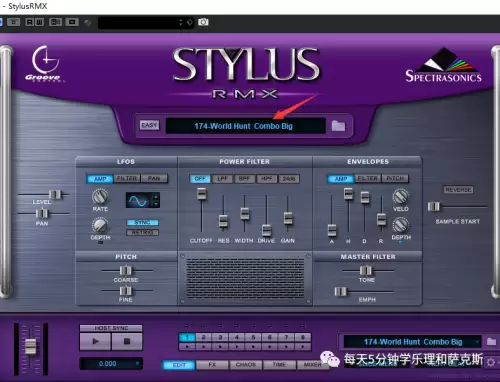This screenshot has width=500, height=382.
Task: Open the folder icon beside the lower patch name
Action: (491, 342)
